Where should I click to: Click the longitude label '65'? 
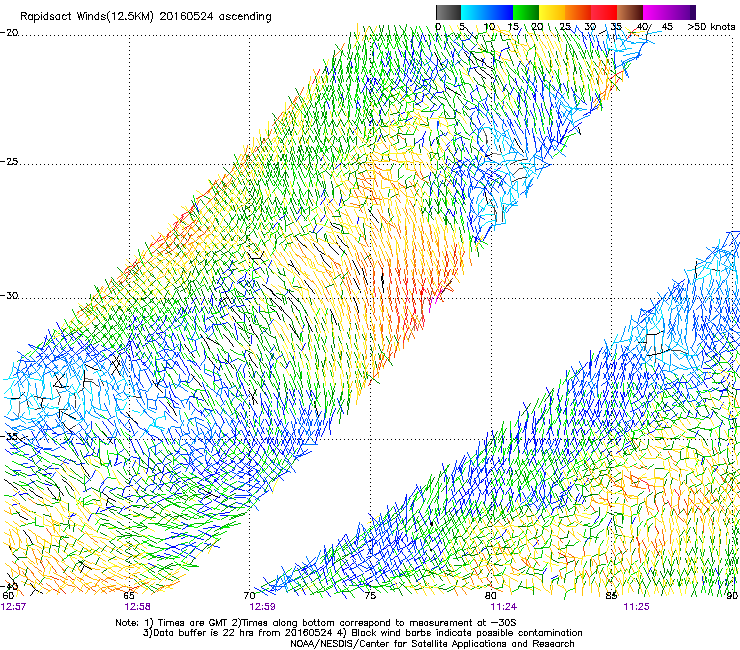129,596
